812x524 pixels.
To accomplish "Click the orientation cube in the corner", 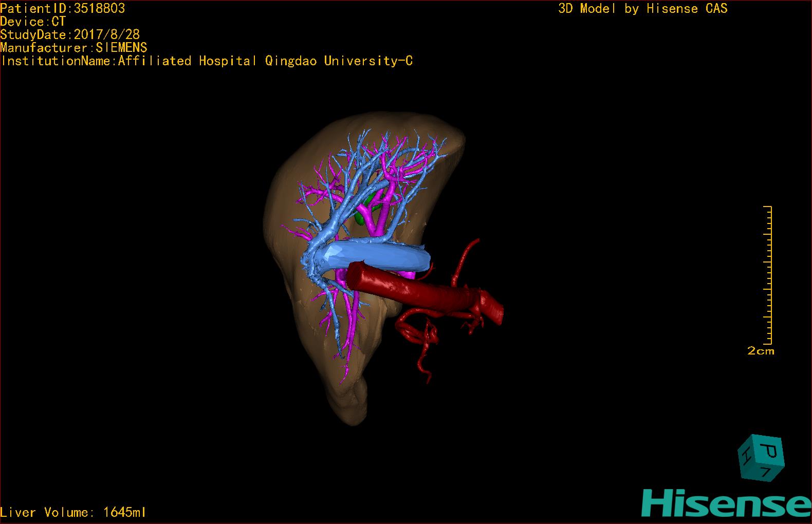I will coord(761,458).
